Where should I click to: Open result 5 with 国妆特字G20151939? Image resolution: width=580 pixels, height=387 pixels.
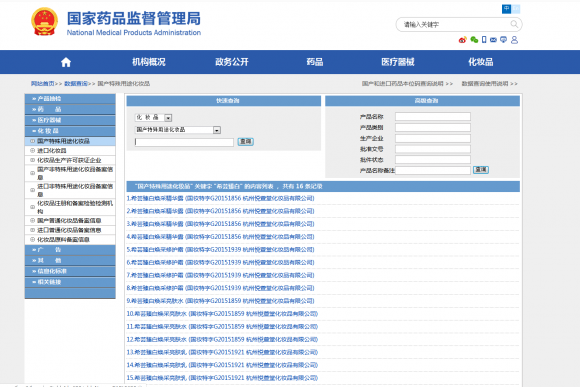tap(220, 250)
